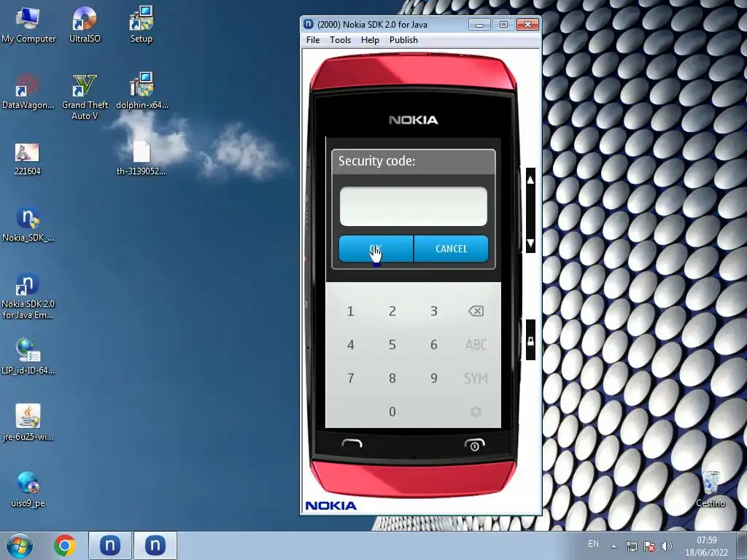Select the Grand Theft Auto V shortcut
Screen dimensions: 747x560
pyautogui.click(x=85, y=97)
